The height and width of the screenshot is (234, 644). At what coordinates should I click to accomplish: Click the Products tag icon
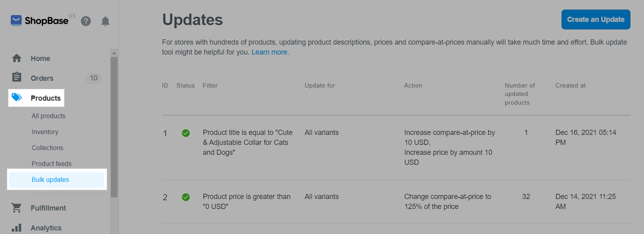pos(17,97)
